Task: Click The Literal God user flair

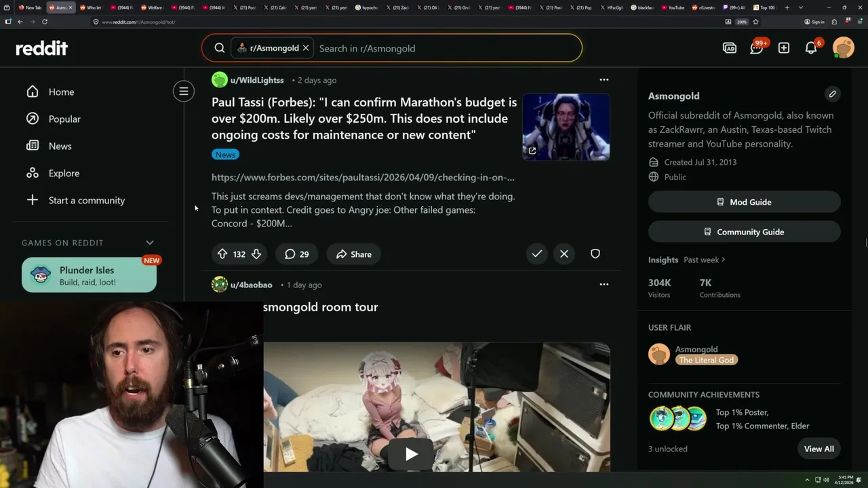Action: [x=707, y=360]
